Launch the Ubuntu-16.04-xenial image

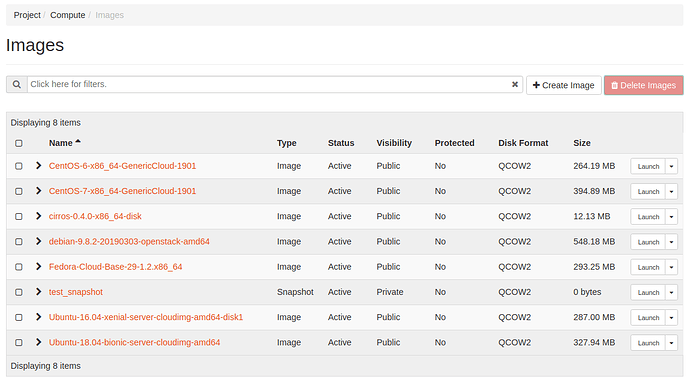(x=648, y=318)
